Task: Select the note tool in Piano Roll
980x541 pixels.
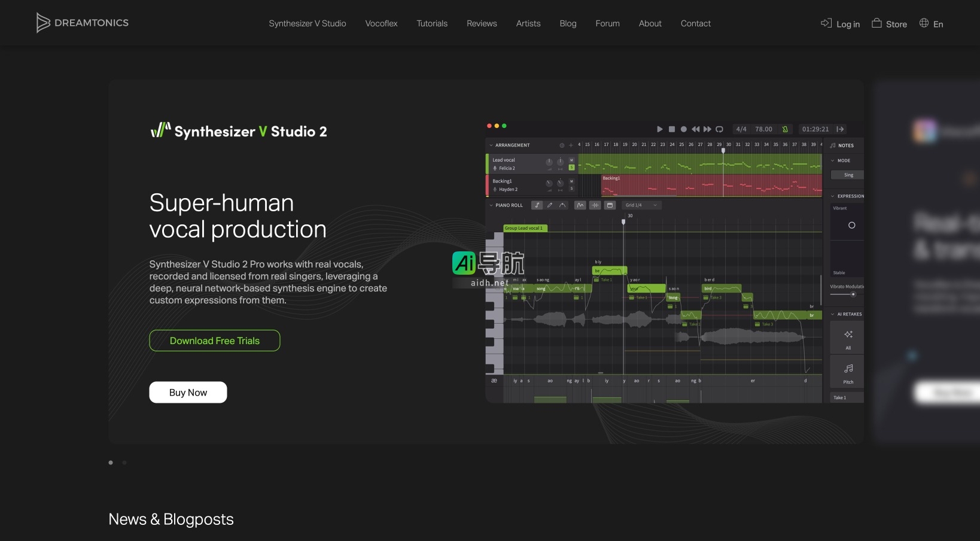Action: [537, 205]
